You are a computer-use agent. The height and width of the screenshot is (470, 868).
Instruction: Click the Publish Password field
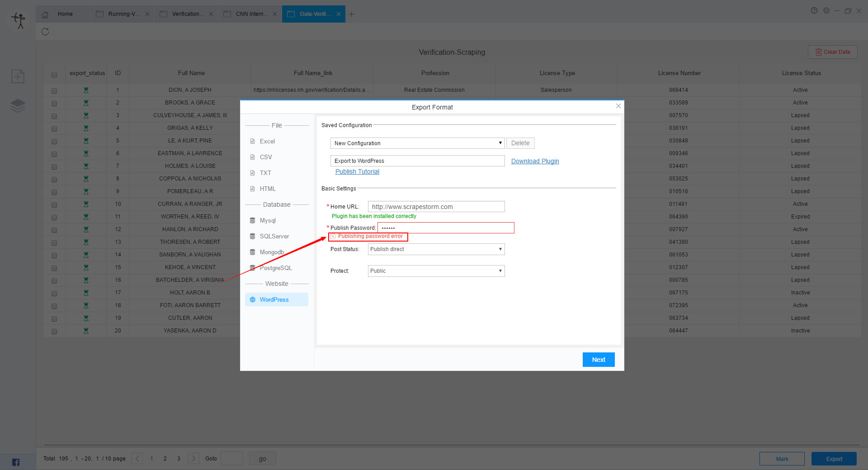pyautogui.click(x=446, y=228)
